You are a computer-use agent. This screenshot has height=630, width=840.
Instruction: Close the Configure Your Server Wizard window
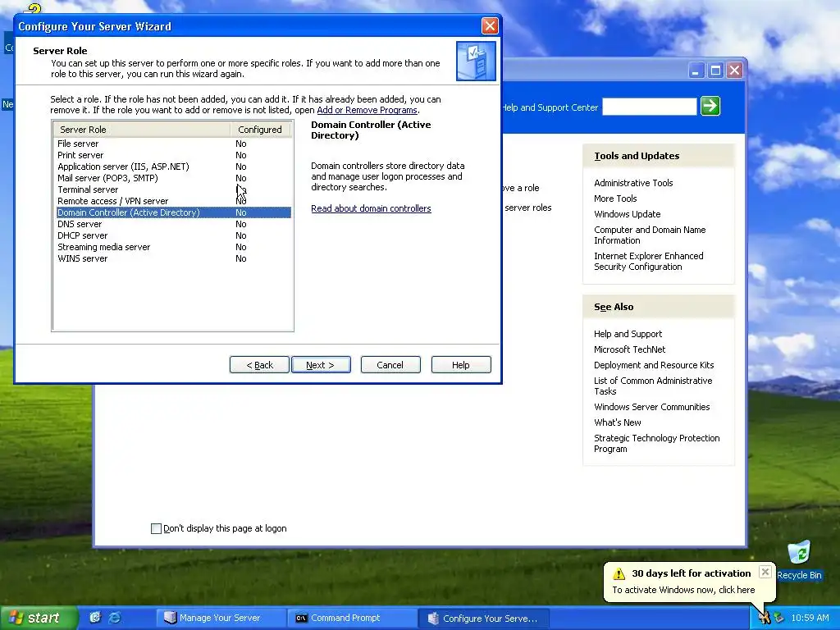coord(490,25)
